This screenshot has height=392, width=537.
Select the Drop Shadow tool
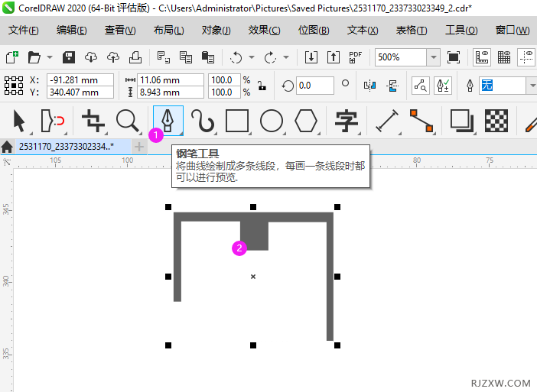click(462, 121)
